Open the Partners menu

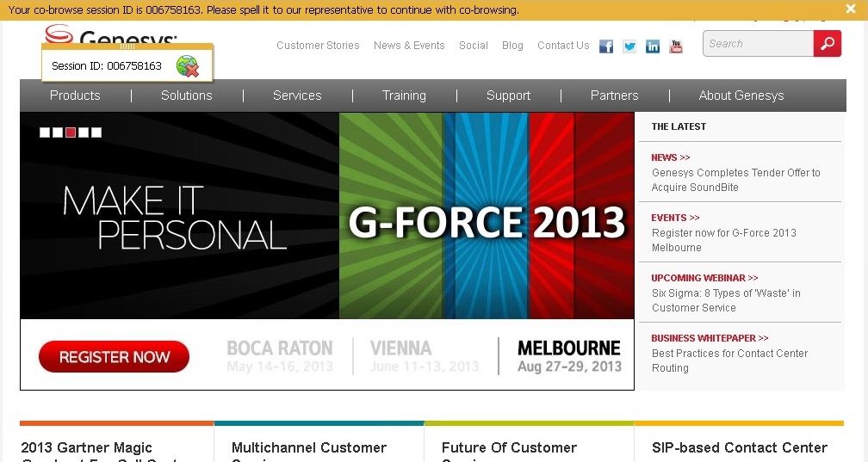[x=615, y=95]
